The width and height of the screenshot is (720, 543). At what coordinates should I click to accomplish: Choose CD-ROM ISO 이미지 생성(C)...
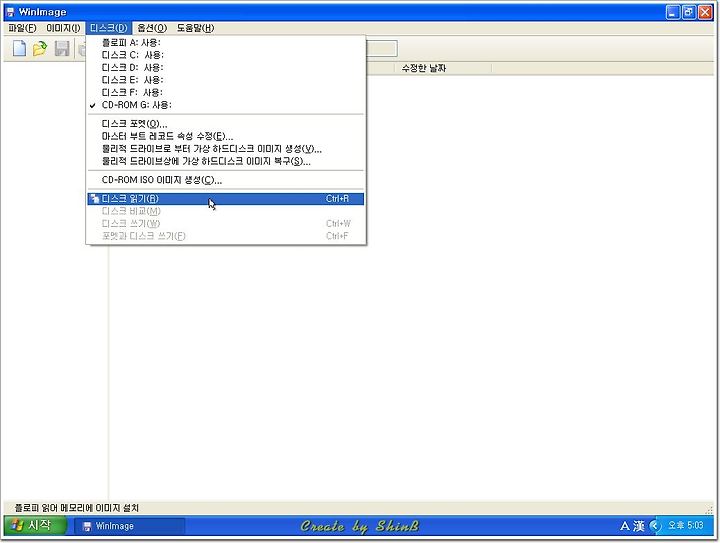225,180
